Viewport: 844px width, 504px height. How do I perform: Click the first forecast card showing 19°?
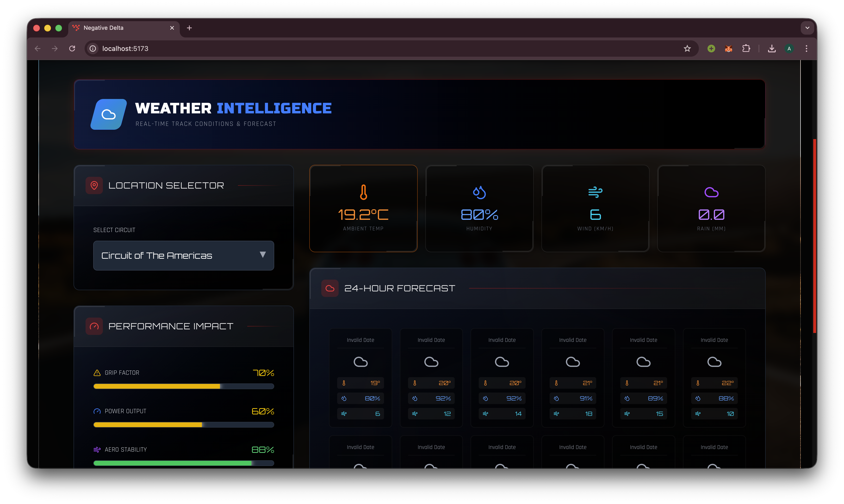point(360,377)
